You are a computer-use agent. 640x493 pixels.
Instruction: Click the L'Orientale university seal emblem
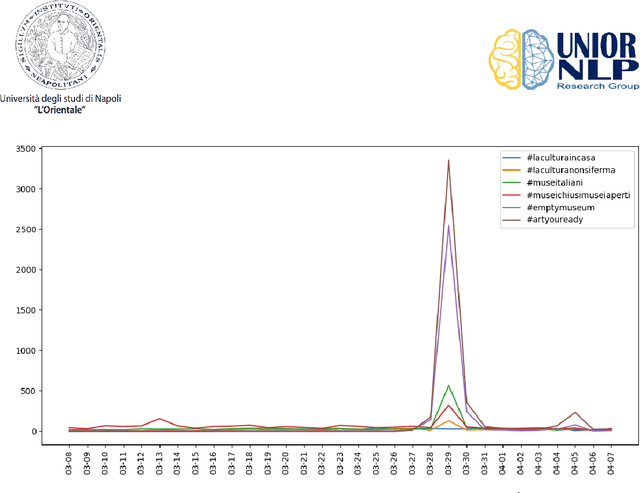[58, 45]
